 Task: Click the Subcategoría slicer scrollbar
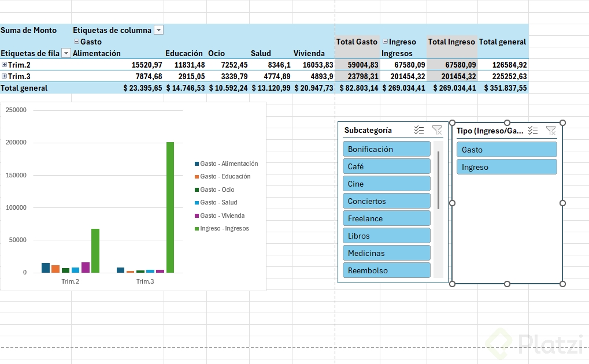point(438,180)
